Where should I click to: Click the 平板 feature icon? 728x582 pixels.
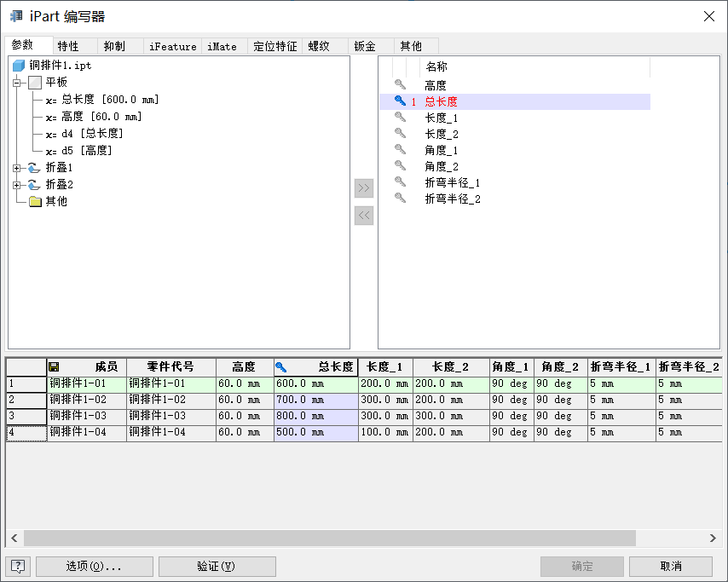pos(35,83)
